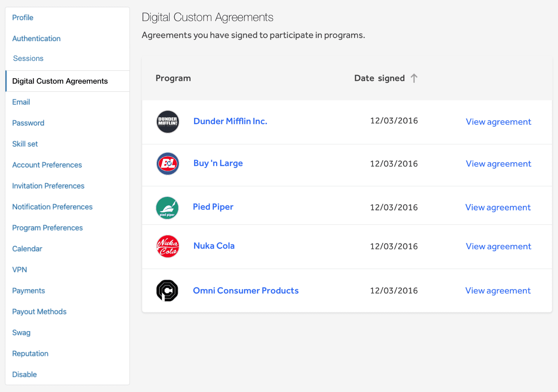Open the Disable account option
This screenshot has height=392, width=558.
(x=24, y=375)
